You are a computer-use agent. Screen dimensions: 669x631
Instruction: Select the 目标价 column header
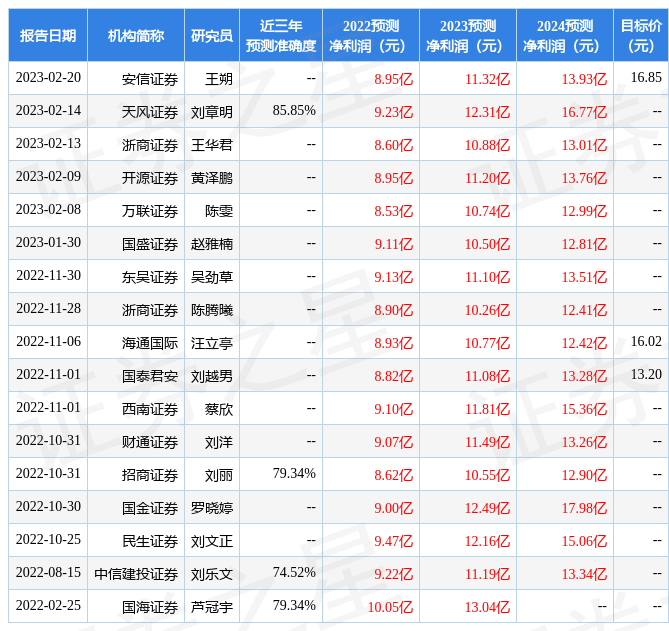coord(641,35)
